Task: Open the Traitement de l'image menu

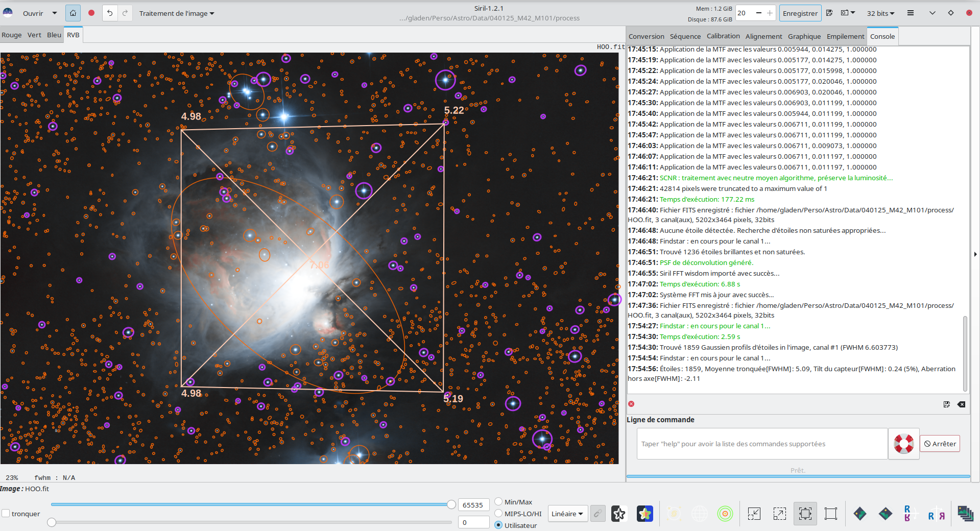Action: tap(177, 13)
